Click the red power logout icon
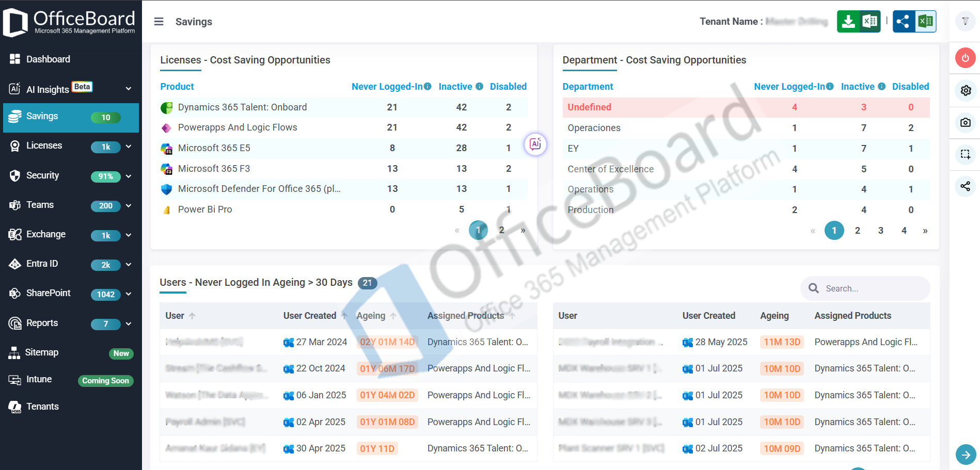 965,58
